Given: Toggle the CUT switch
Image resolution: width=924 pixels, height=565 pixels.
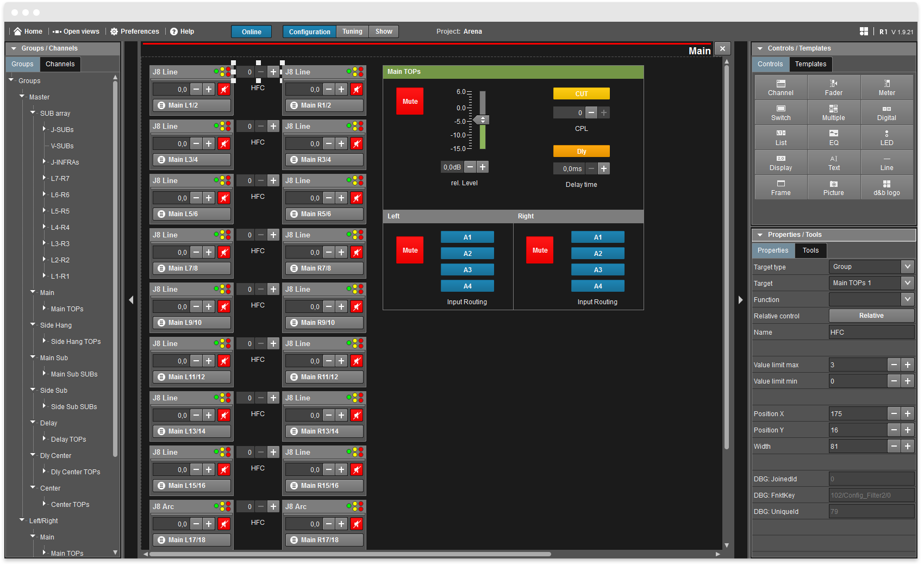Looking at the screenshot, I should coord(582,94).
